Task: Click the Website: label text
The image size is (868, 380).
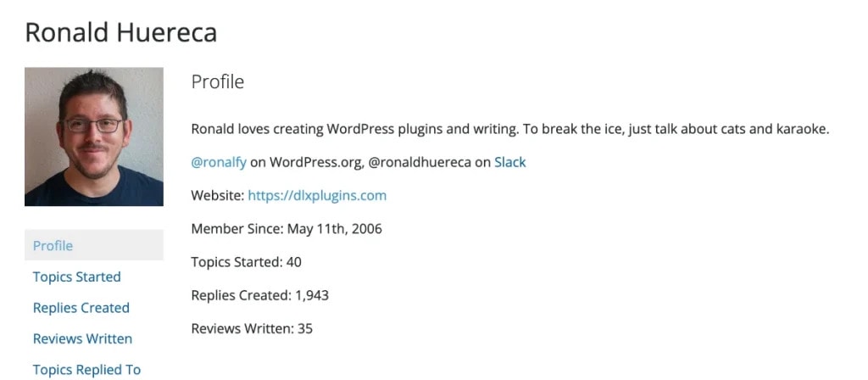Action: point(218,196)
